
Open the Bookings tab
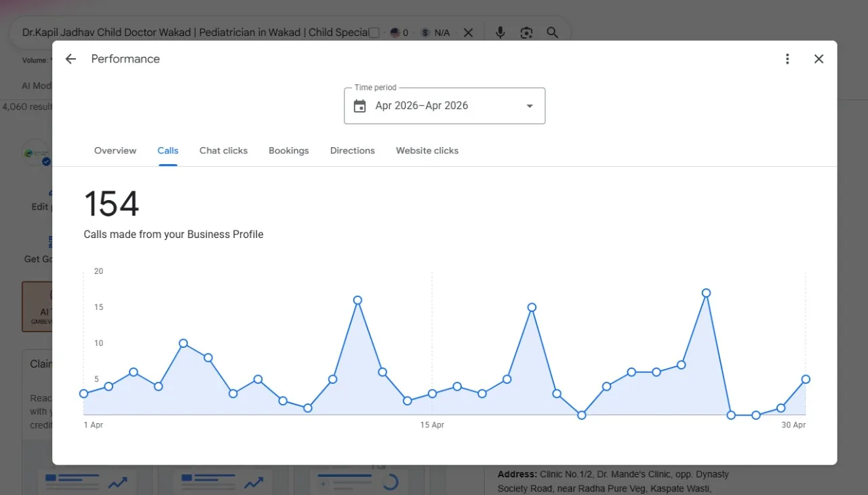[289, 151]
